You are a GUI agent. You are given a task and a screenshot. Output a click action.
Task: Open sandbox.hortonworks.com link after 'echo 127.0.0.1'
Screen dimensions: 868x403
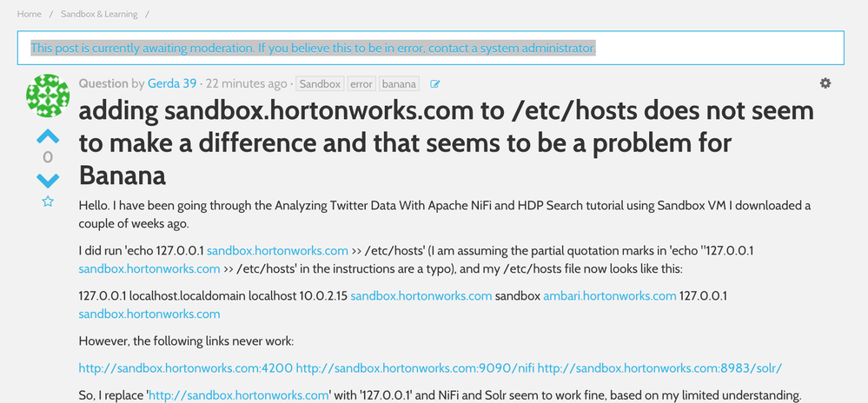[x=277, y=251]
